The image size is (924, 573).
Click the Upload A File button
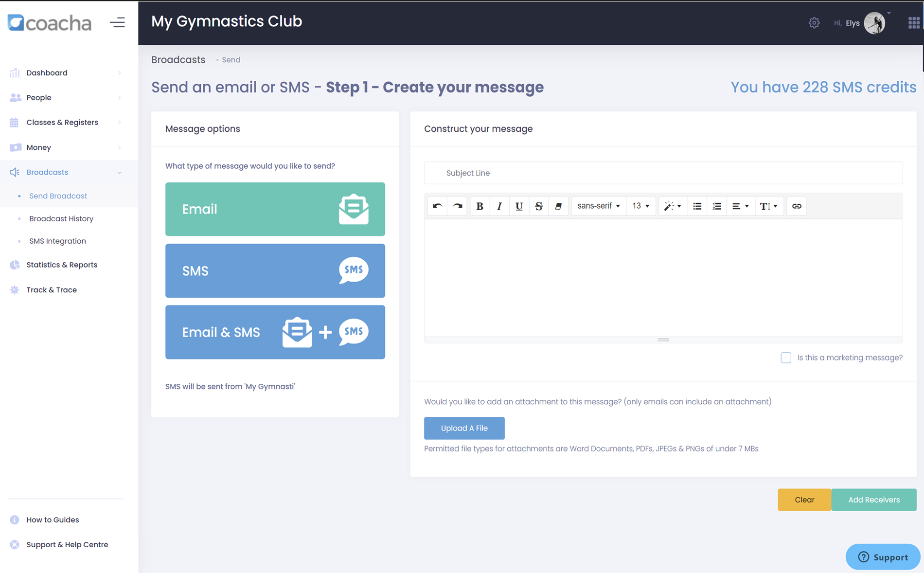tap(464, 428)
